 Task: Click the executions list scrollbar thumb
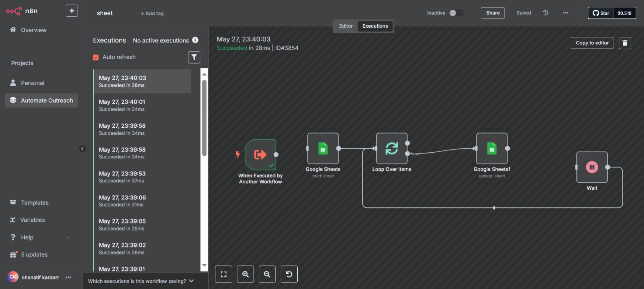(204, 118)
